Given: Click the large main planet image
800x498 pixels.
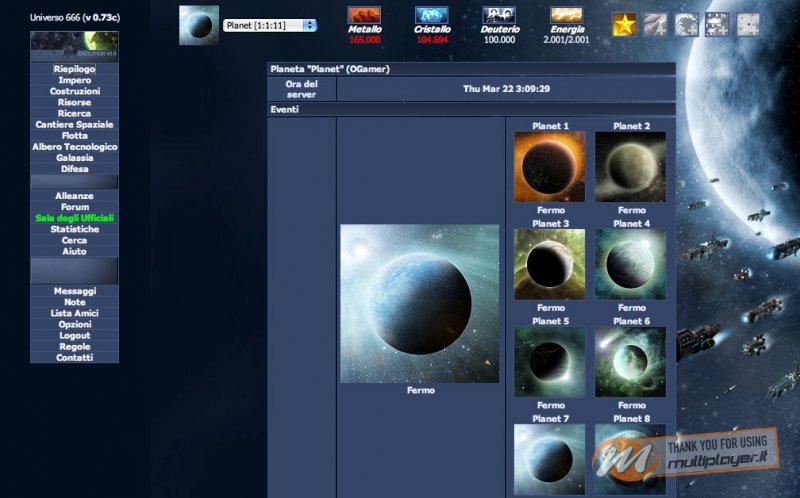Looking at the screenshot, I should pyautogui.click(x=420, y=304).
